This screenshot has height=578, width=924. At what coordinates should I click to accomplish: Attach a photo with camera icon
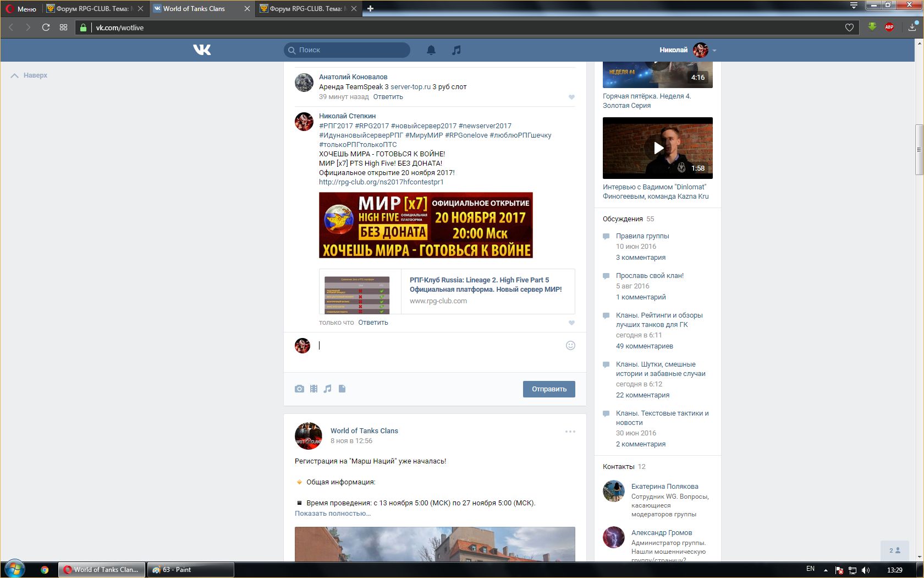coord(299,389)
